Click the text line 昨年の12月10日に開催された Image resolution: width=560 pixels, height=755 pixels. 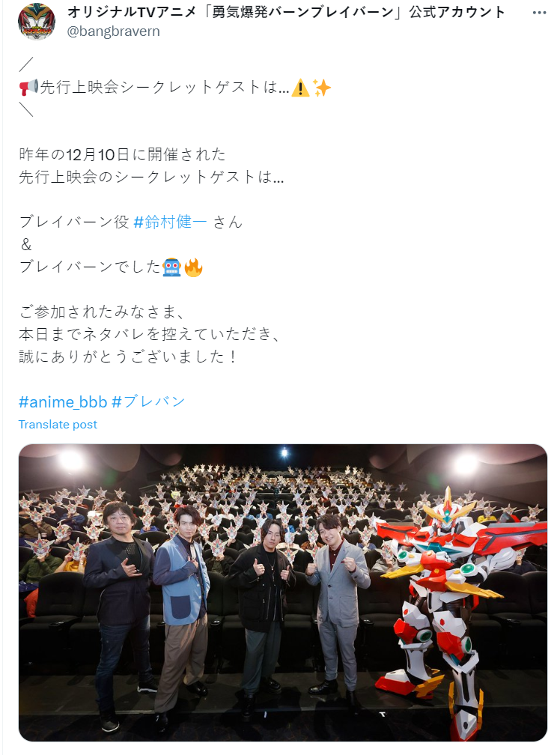(122, 154)
